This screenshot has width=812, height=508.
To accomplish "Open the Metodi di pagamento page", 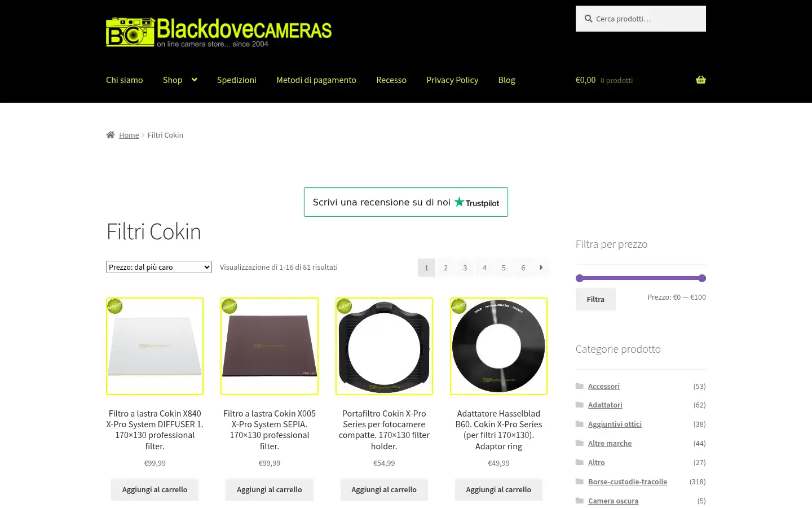I will coord(316,80).
